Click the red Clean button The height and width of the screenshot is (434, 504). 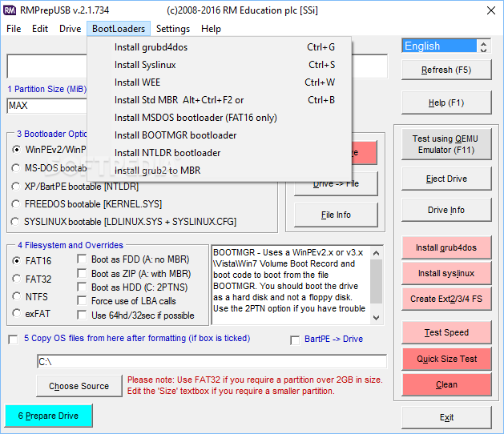[x=446, y=384]
